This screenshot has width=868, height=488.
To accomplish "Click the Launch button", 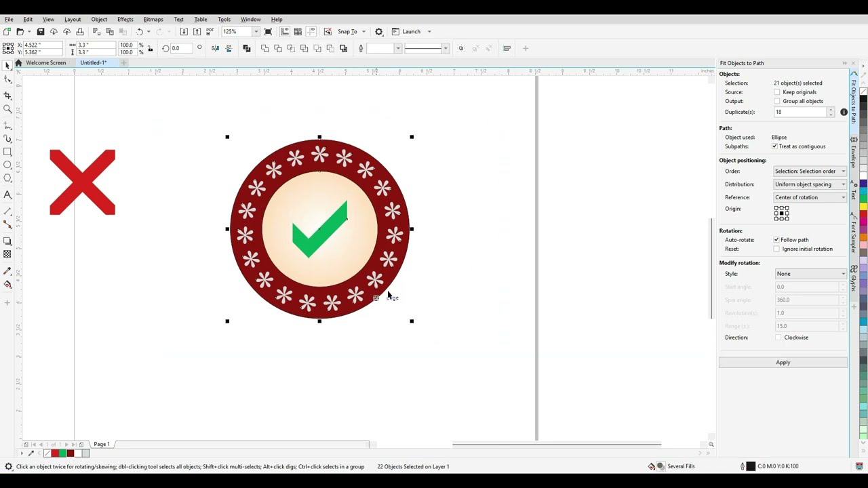I will click(411, 32).
